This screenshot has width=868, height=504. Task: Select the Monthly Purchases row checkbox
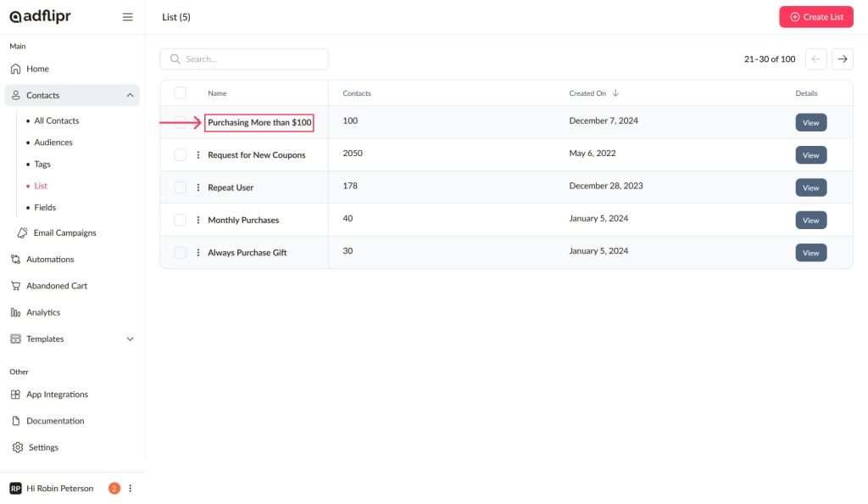pos(180,220)
